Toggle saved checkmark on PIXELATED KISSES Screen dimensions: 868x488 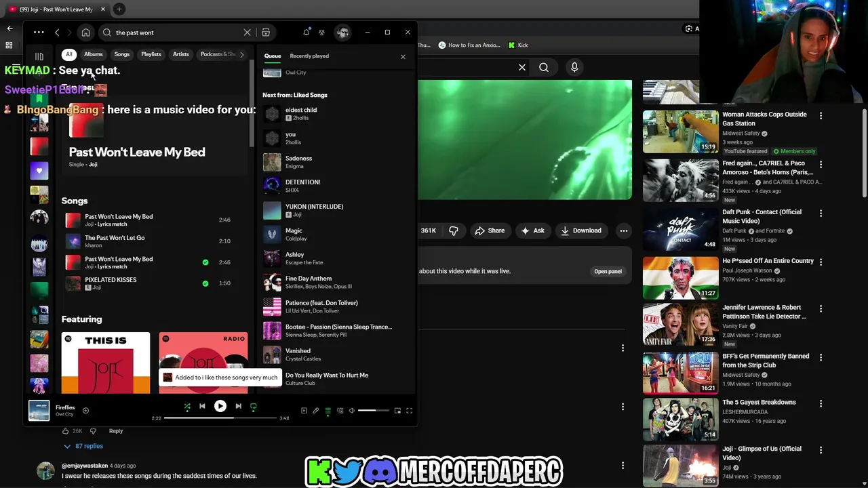tap(205, 283)
